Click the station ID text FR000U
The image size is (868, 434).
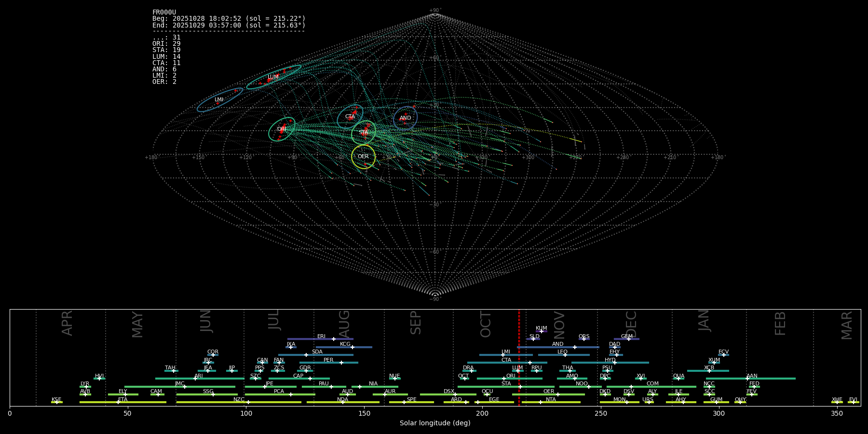pos(164,12)
